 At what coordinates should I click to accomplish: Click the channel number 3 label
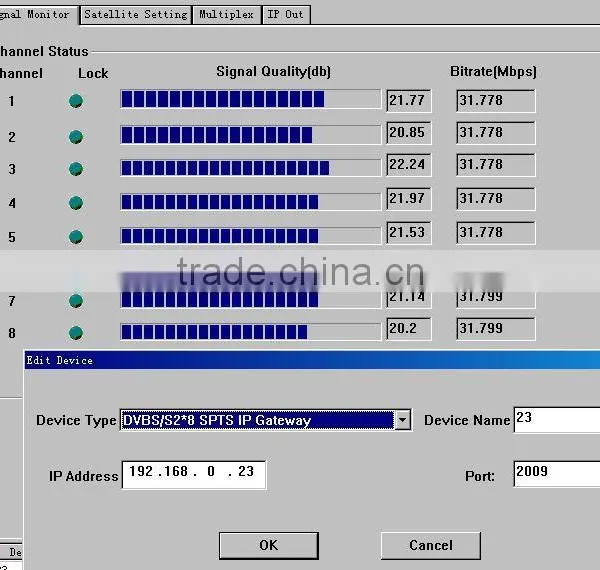point(12,169)
